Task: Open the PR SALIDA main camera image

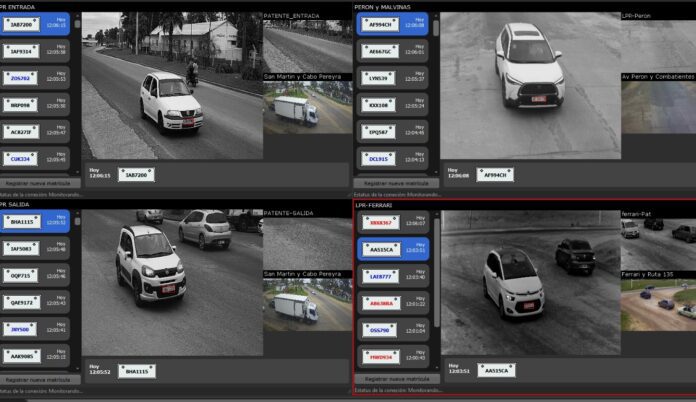Action: coord(172,283)
